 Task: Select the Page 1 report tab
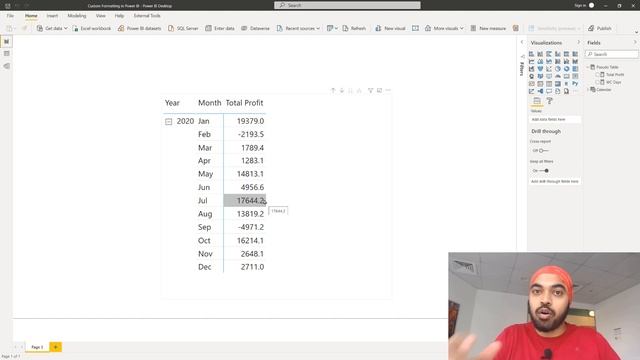[37, 347]
